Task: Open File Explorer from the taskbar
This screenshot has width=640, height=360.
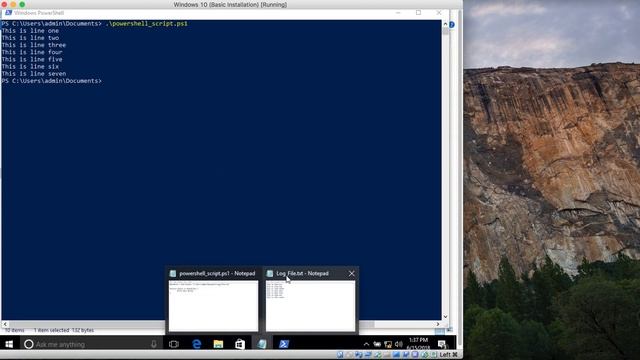Action: pos(218,344)
